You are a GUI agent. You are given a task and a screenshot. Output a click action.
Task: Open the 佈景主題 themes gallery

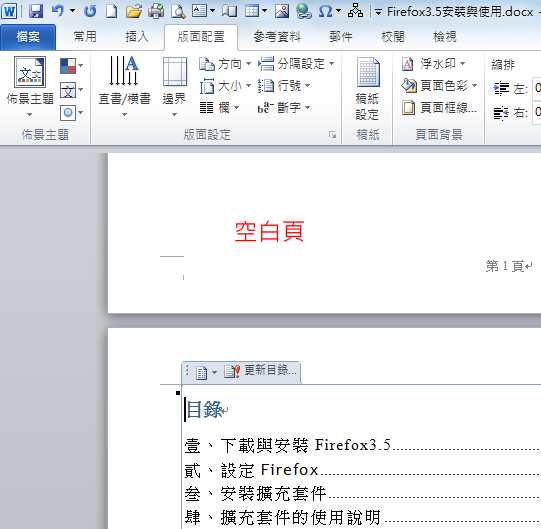pos(30,87)
